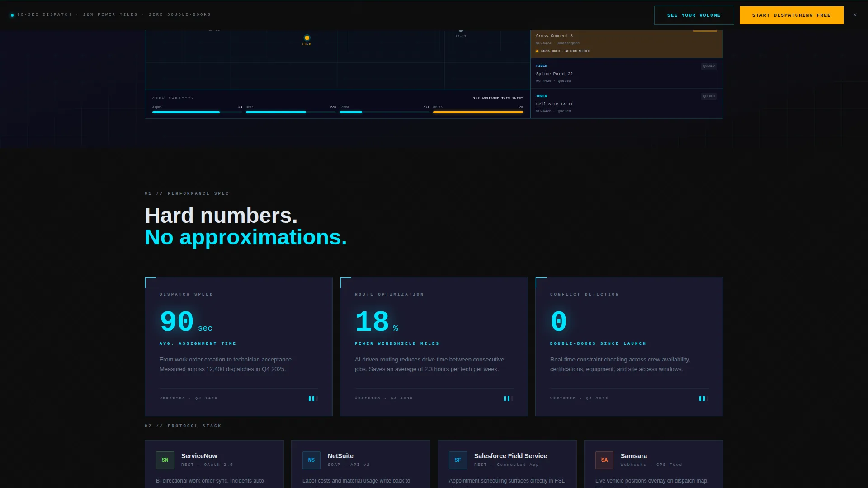Click the orange dot beside PARTS HOLD

(x=537, y=51)
